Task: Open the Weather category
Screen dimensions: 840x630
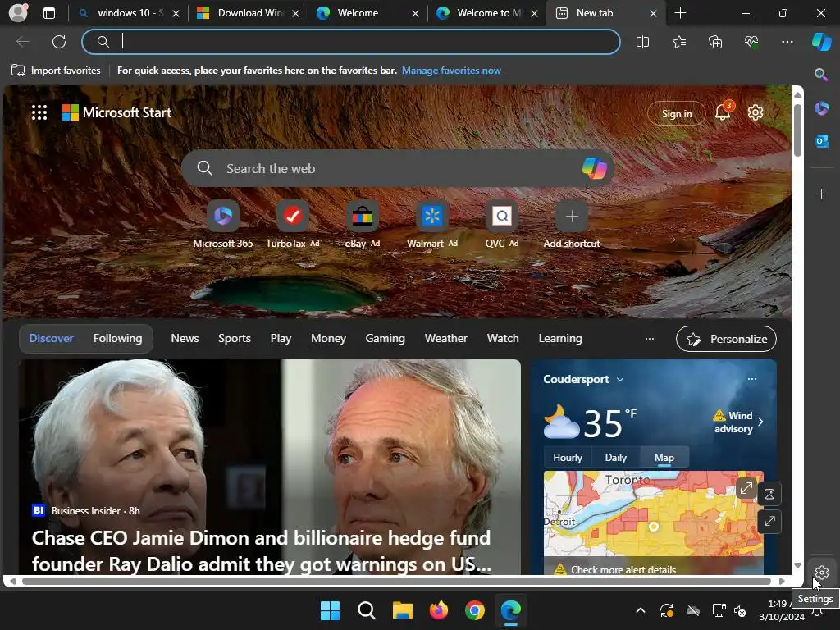Action: point(445,339)
